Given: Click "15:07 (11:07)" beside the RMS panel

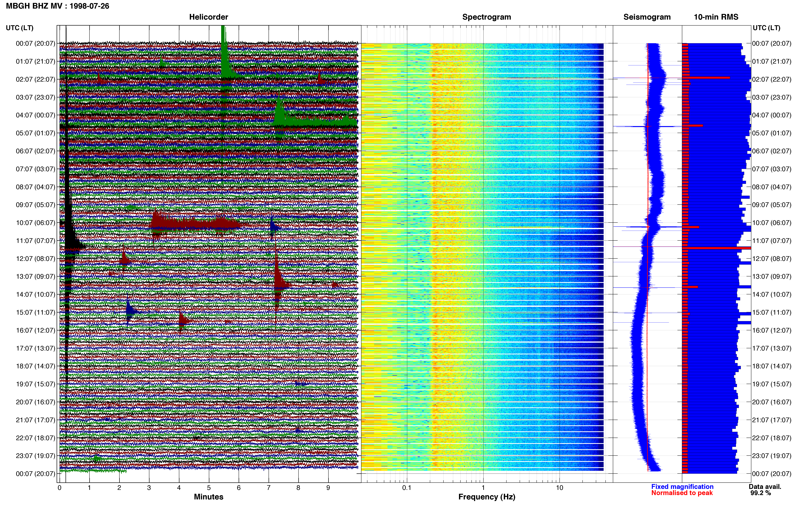Looking at the screenshot, I should coord(772,312).
